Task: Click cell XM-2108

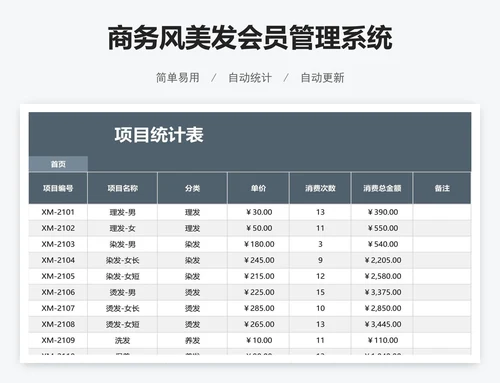Action: [x=58, y=324]
